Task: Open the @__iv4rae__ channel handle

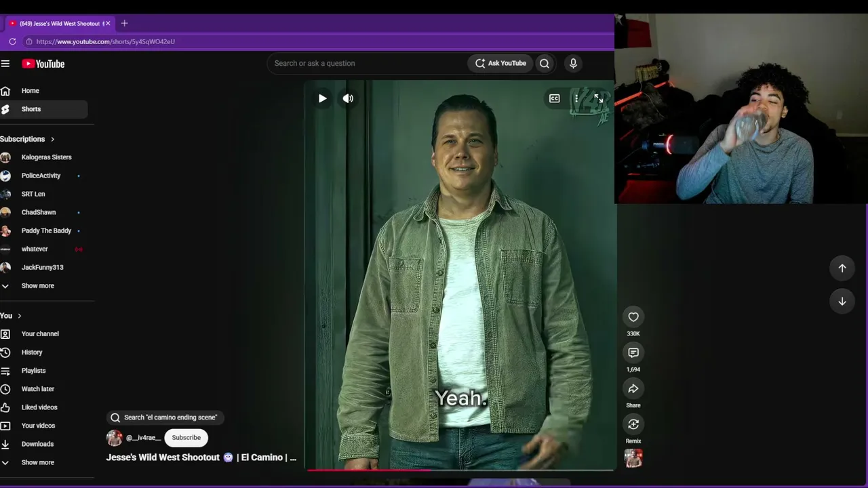Action: tap(143, 438)
